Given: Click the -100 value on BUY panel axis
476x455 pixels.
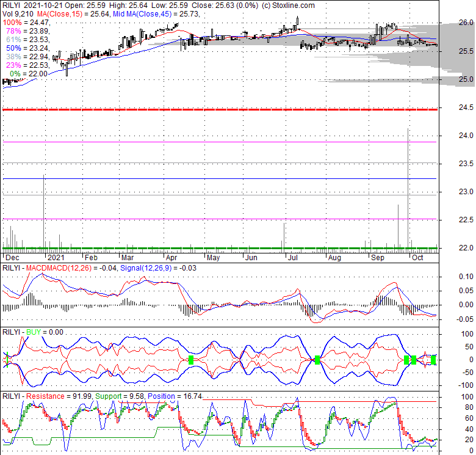Looking at the screenshot, I should tap(466, 385).
